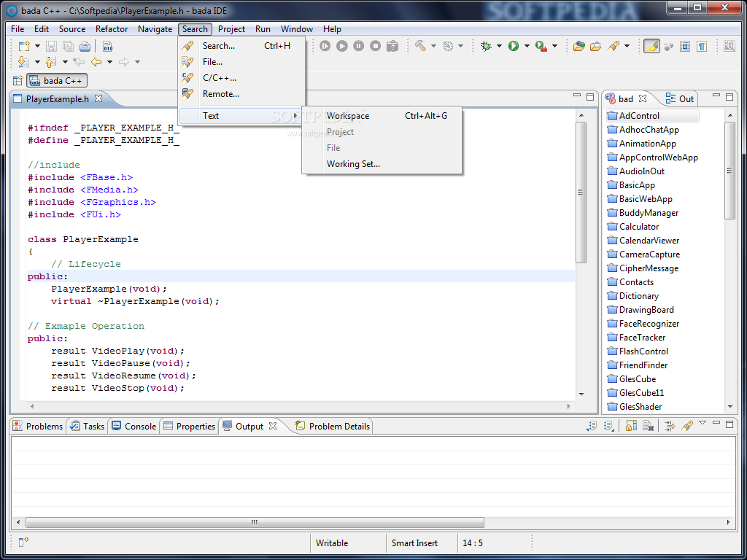Viewport: 747px width, 560px height.
Task: Open the Run dropdown arrow
Action: [x=527, y=46]
